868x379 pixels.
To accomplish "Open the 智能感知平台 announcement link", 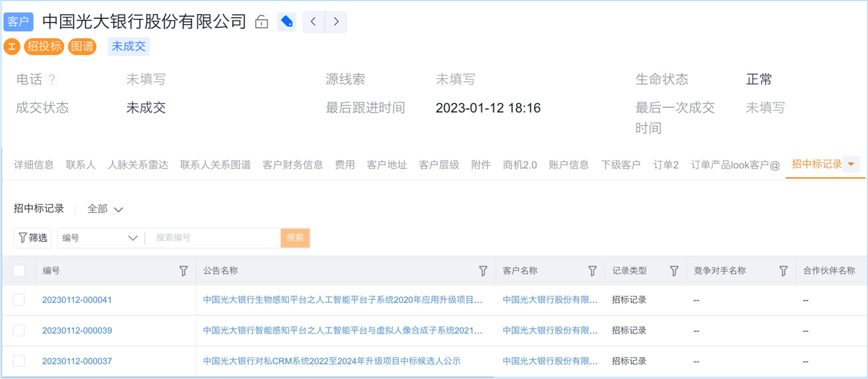I will [x=343, y=331].
